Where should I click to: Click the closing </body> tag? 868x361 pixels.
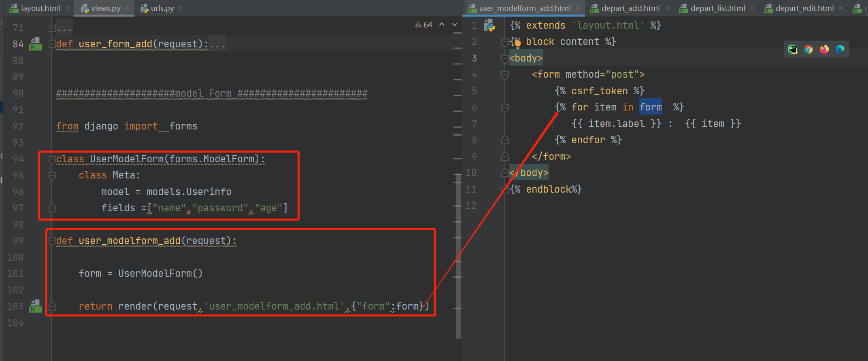[529, 173]
